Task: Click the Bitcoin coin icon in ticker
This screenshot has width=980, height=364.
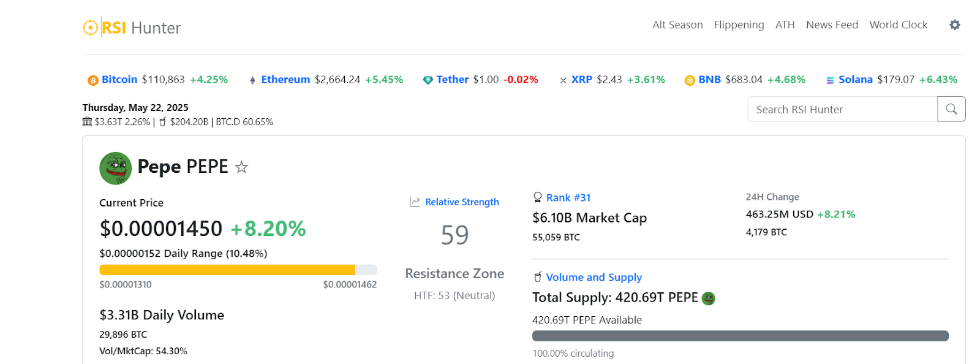Action: (93, 80)
